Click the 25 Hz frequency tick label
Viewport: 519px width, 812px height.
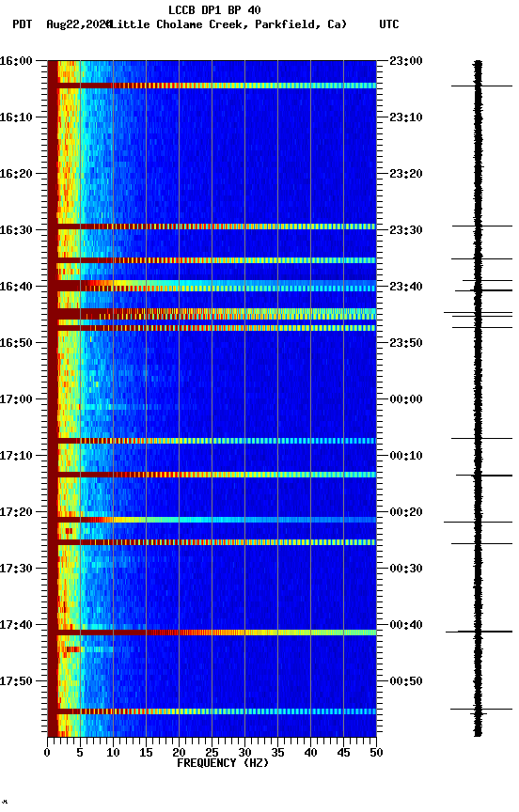[x=212, y=753]
